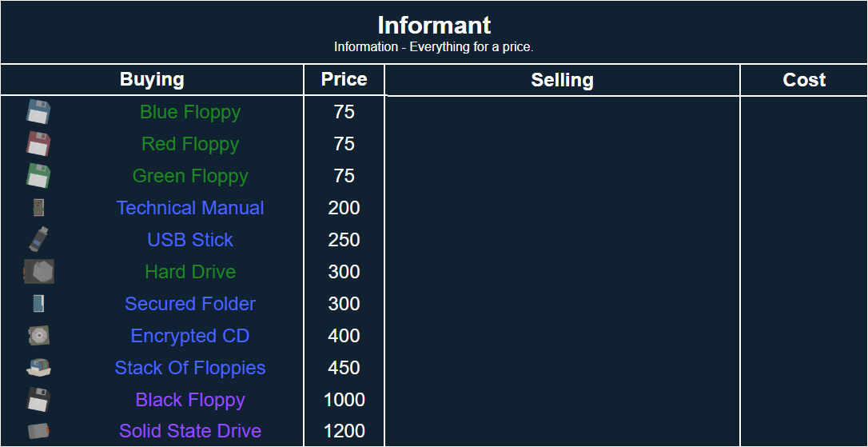This screenshot has height=447, width=868.
Task: Open the Blue Floppy item link
Action: 190,112
